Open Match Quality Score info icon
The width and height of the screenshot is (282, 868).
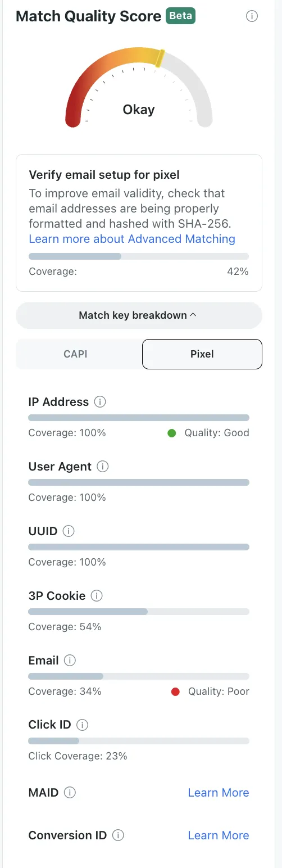point(252,16)
